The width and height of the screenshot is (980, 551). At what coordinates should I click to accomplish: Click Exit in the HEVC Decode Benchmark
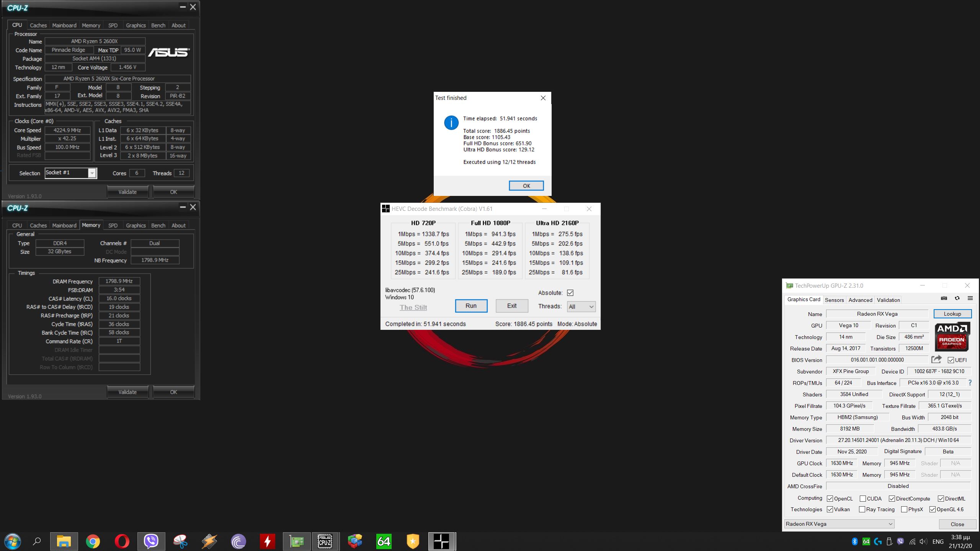click(512, 306)
